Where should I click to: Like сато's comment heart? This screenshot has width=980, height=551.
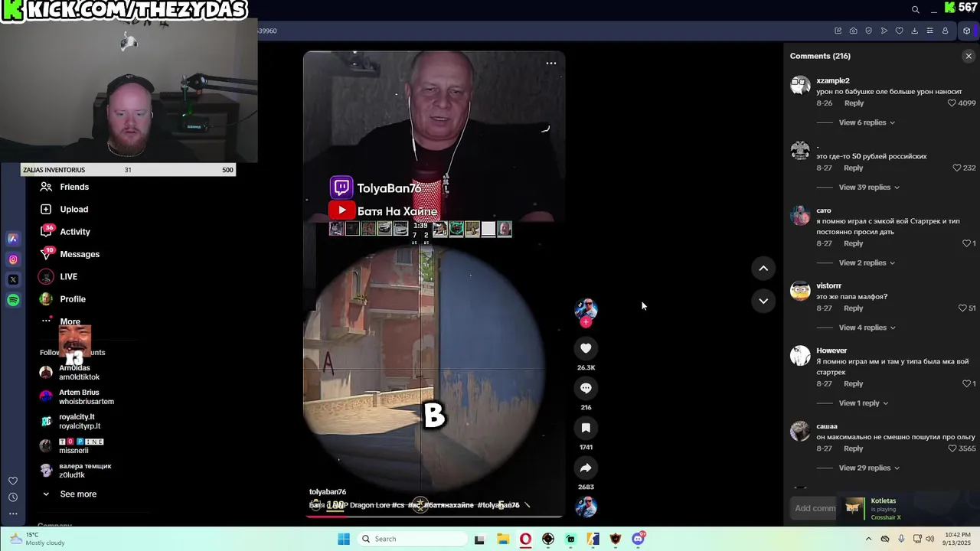click(966, 243)
